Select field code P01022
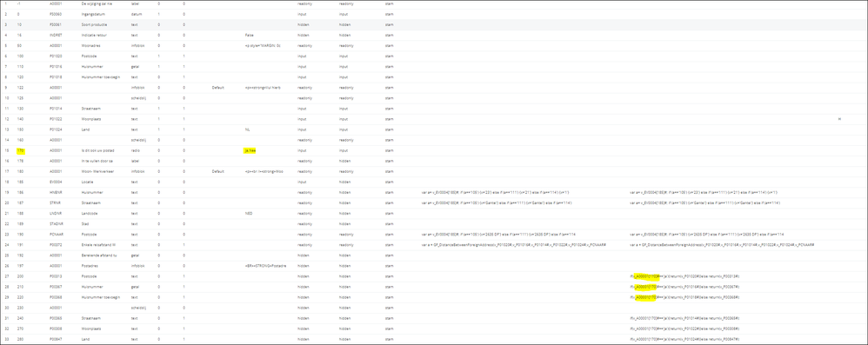Screen dimensions: 868x345 click(56, 119)
